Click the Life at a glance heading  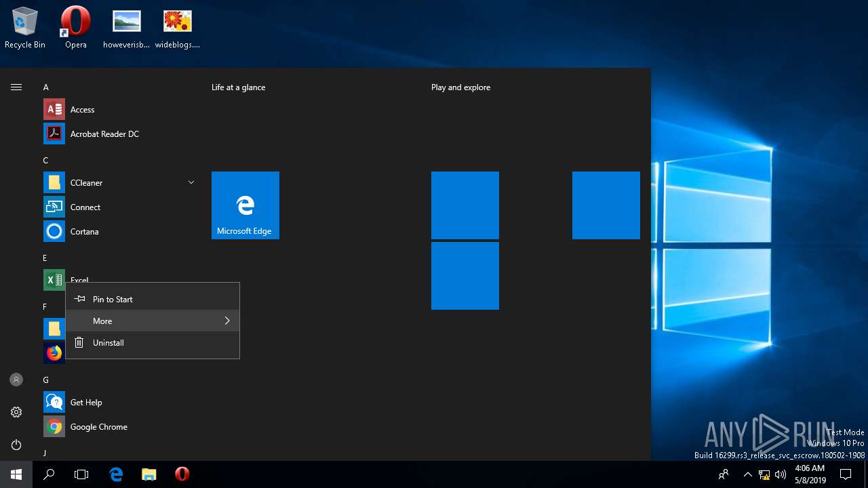coord(238,87)
